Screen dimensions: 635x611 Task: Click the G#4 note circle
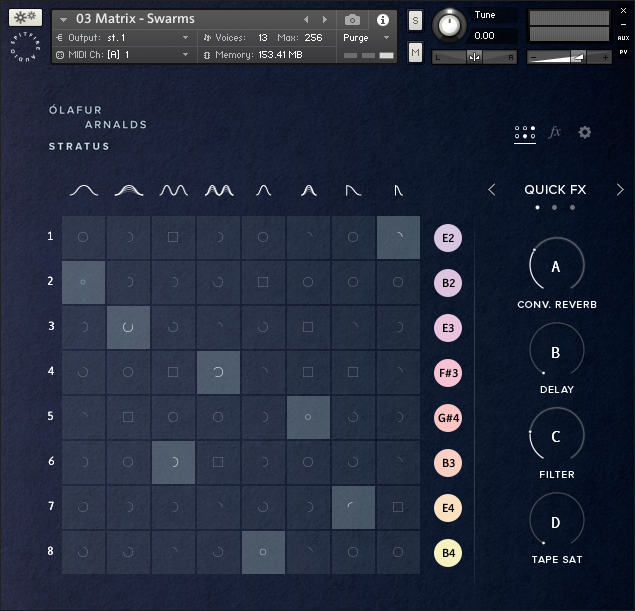448,418
